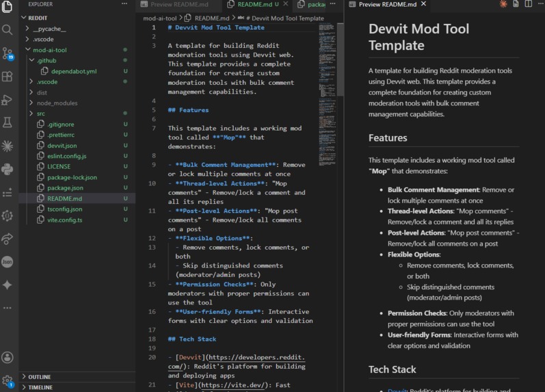Click the orange starburst icon in preview toolbar
This screenshot has height=392, width=545.
[x=503, y=4]
